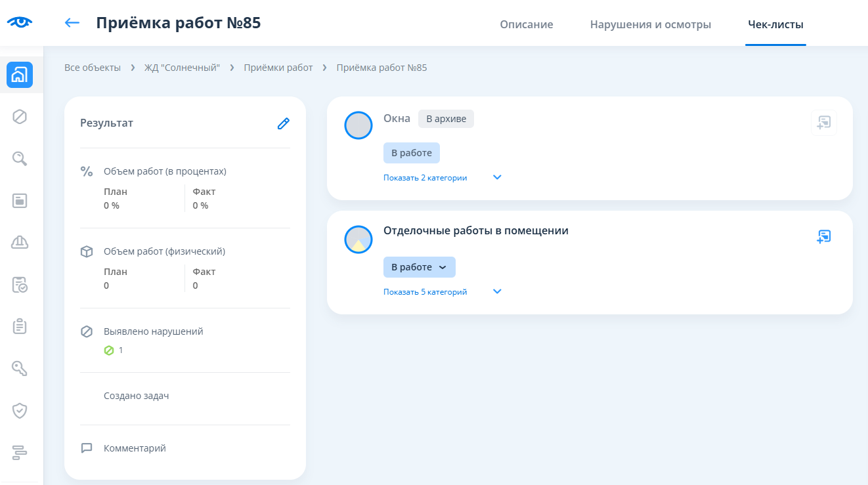
Task: Add task icon for Отделочные работы checklist
Action: pos(824,237)
